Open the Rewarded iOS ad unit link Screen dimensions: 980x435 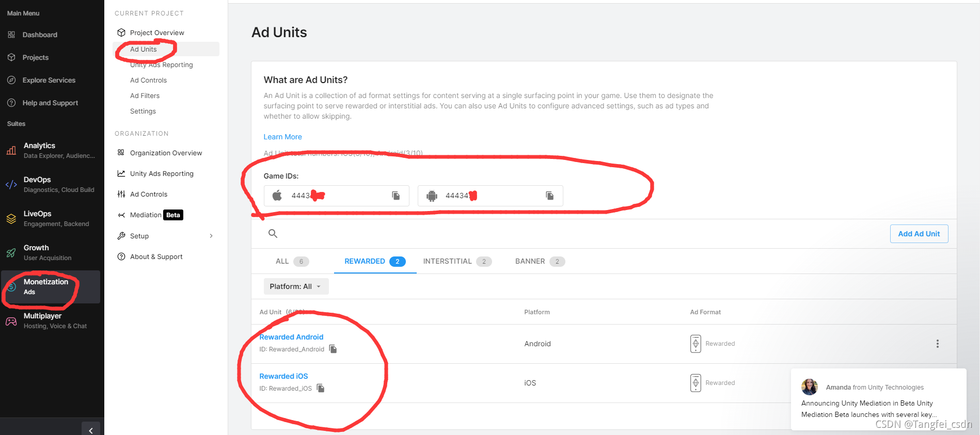pos(283,376)
